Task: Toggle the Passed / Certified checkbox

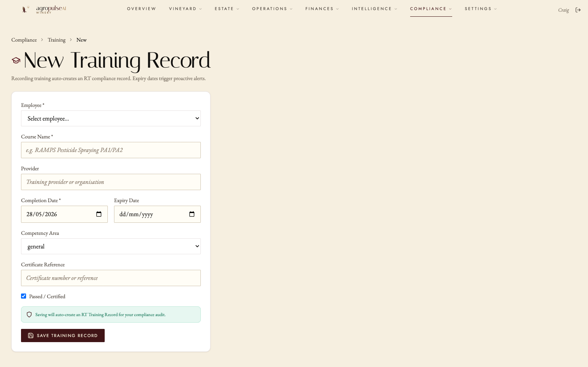Action: click(x=24, y=296)
